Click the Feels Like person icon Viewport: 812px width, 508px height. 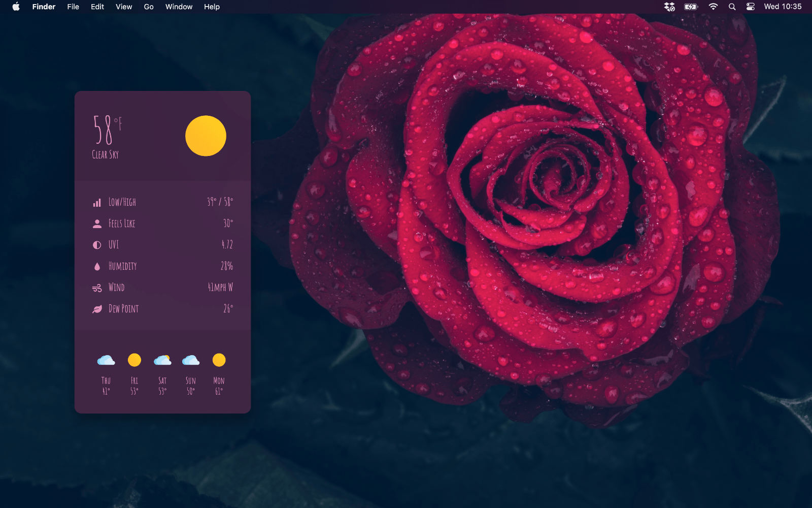pyautogui.click(x=97, y=224)
